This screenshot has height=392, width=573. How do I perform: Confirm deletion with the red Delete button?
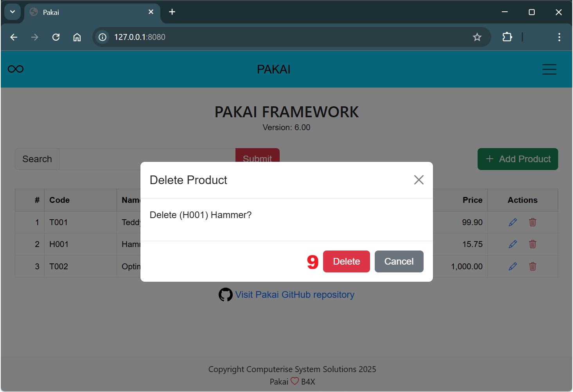[346, 261]
